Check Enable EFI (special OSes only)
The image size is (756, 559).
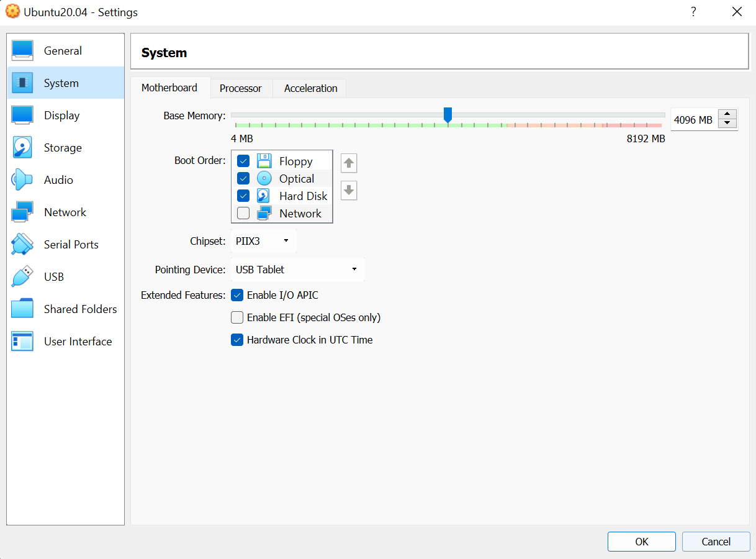237,317
